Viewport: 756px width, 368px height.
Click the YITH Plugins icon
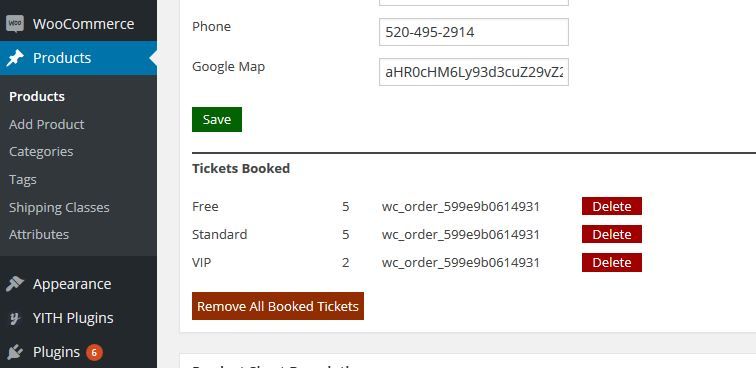(x=15, y=318)
